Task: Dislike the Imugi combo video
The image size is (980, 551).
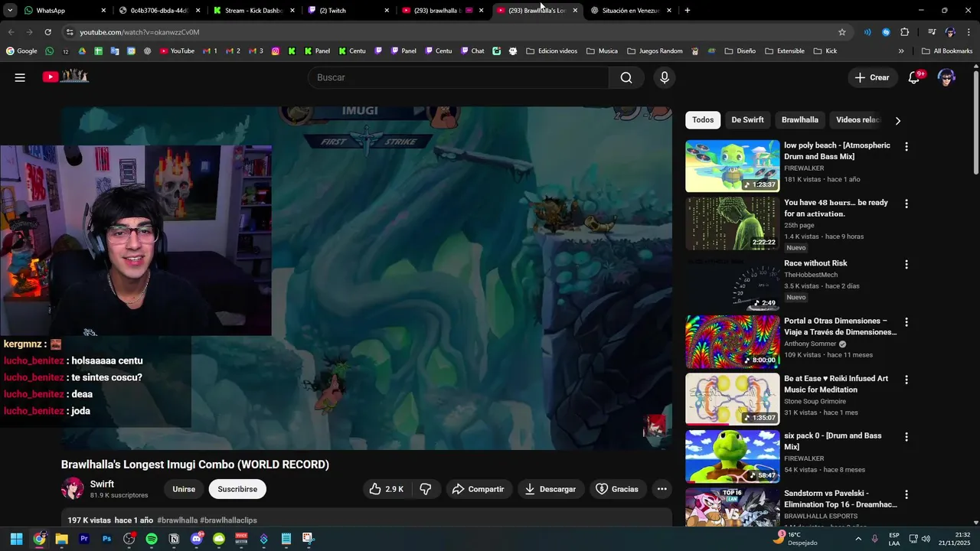Action: point(426,489)
